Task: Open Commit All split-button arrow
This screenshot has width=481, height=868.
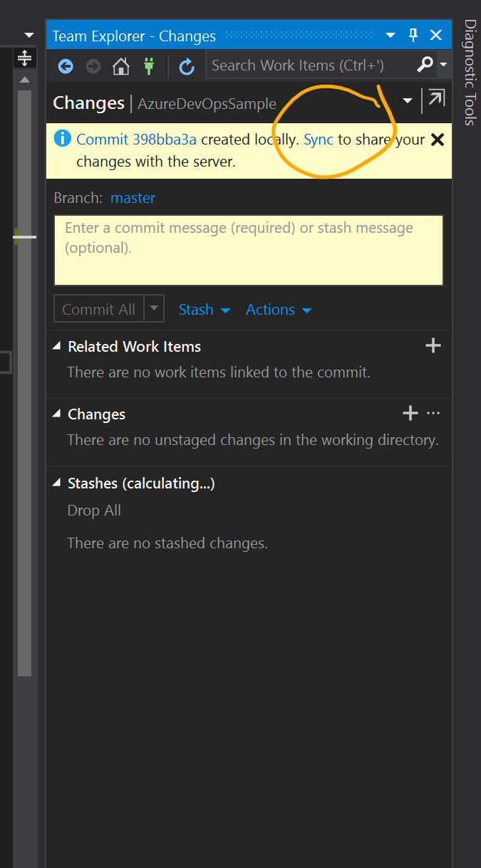Action: tap(155, 309)
